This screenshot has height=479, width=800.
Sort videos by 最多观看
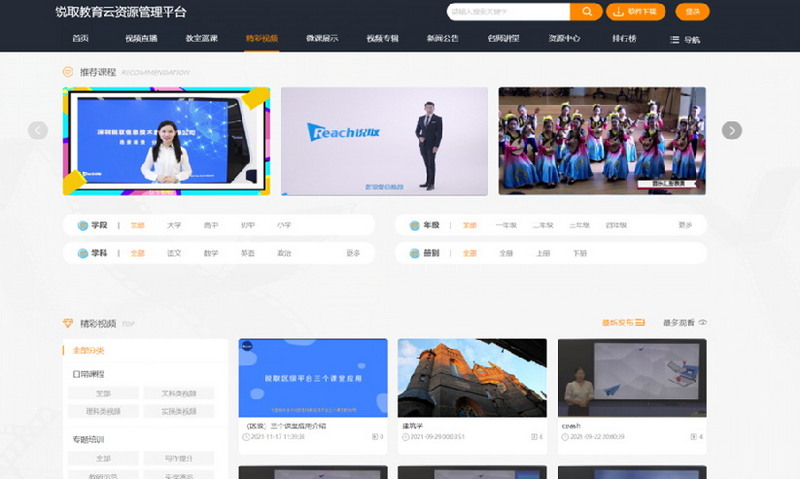pyautogui.click(x=684, y=322)
